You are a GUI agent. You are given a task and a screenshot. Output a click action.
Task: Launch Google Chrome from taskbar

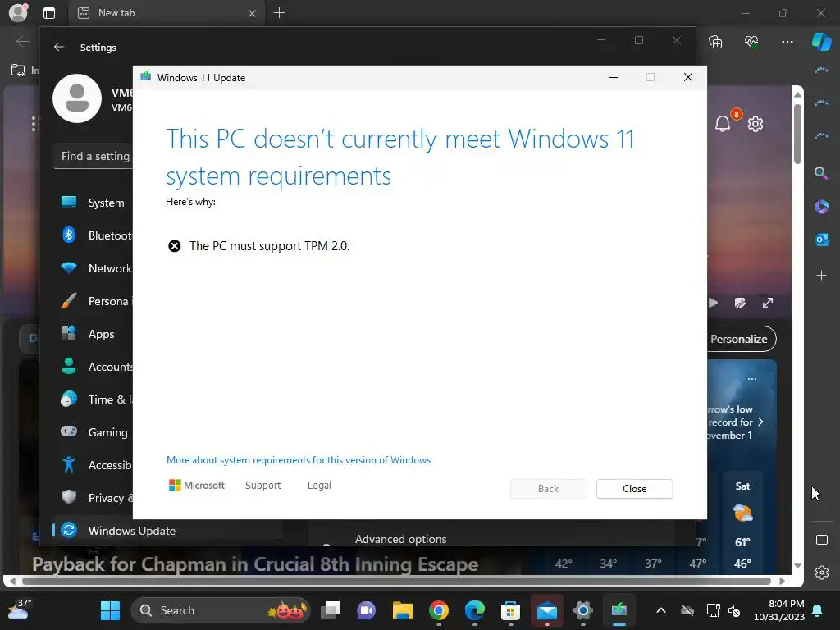click(x=439, y=610)
